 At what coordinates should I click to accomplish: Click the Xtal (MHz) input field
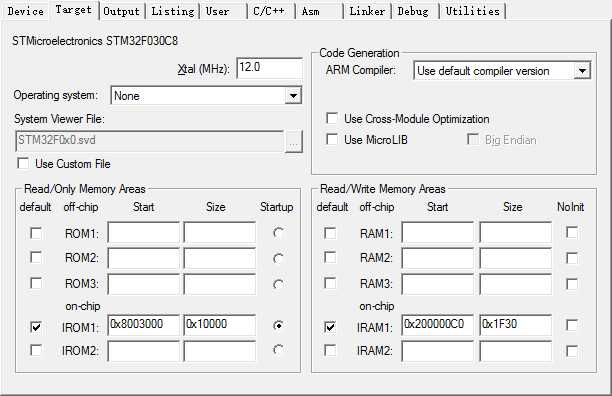pyautogui.click(x=269, y=68)
